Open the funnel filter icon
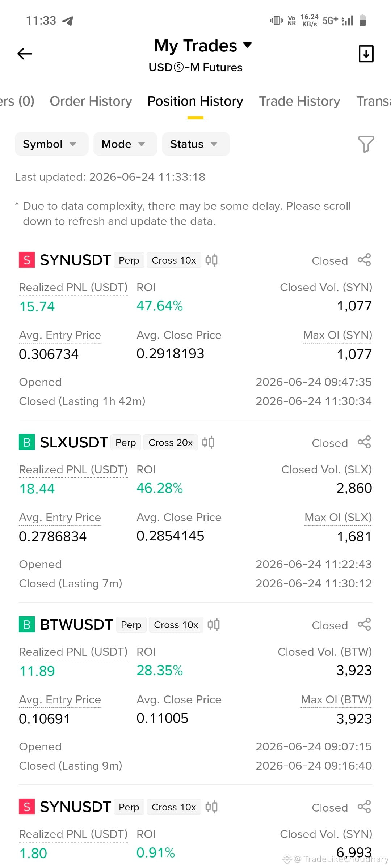This screenshot has height=868, width=391. coord(366,144)
